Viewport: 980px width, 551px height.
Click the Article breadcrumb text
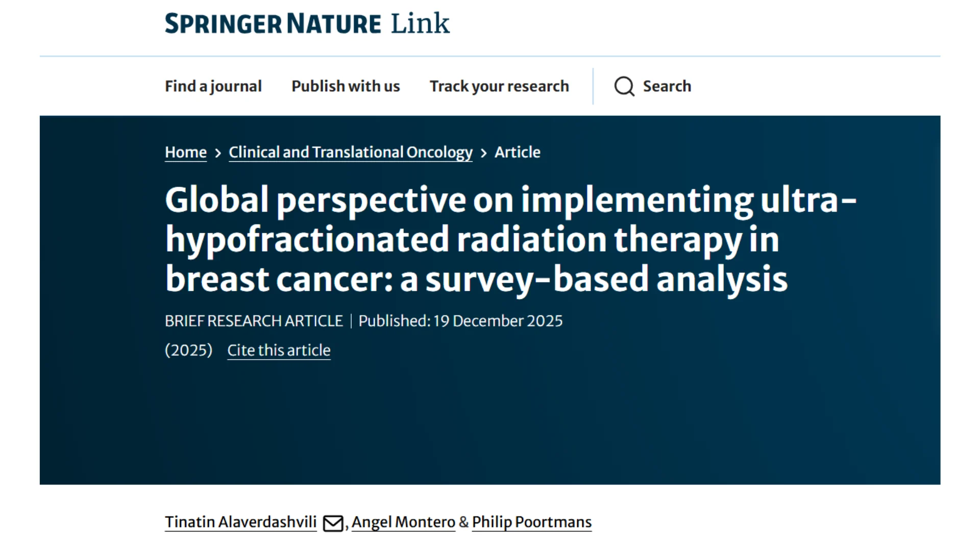(517, 152)
